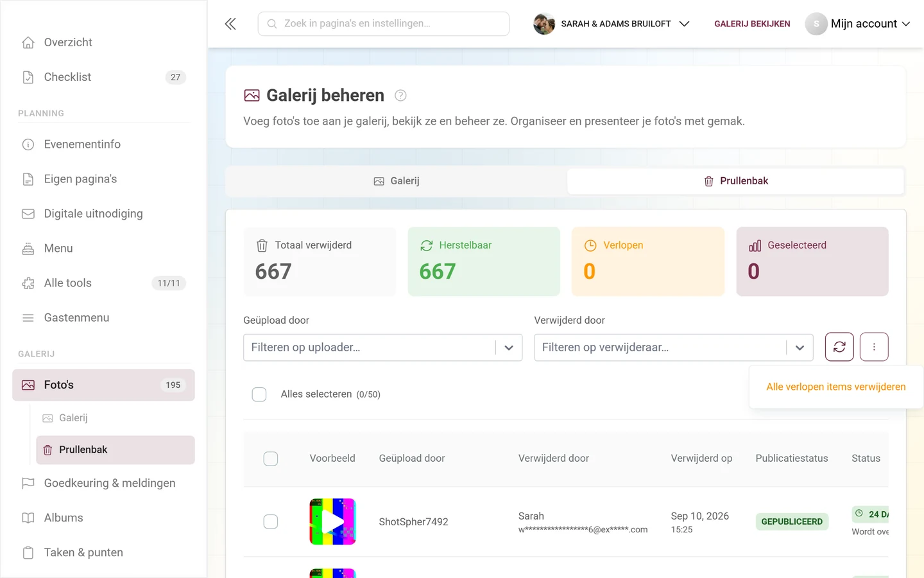The width and height of the screenshot is (924, 578).
Task: Click the Menu cake icon
Action: pos(28,249)
